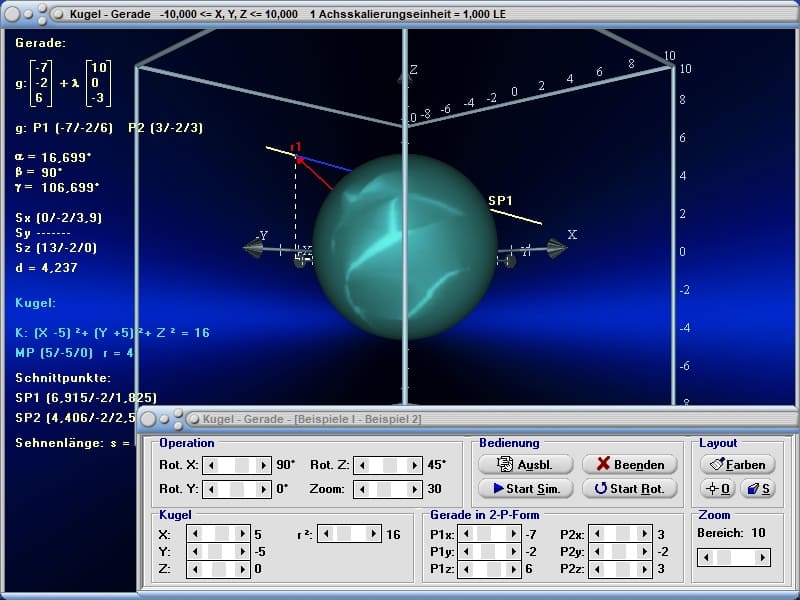The height and width of the screenshot is (600, 800).
Task: Decrease P2z with left arrow
Action: (596, 568)
